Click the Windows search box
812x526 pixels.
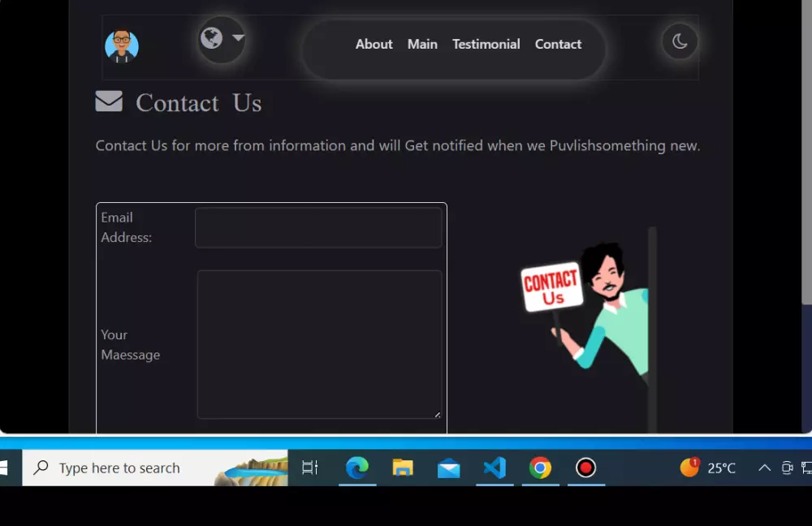(x=155, y=468)
